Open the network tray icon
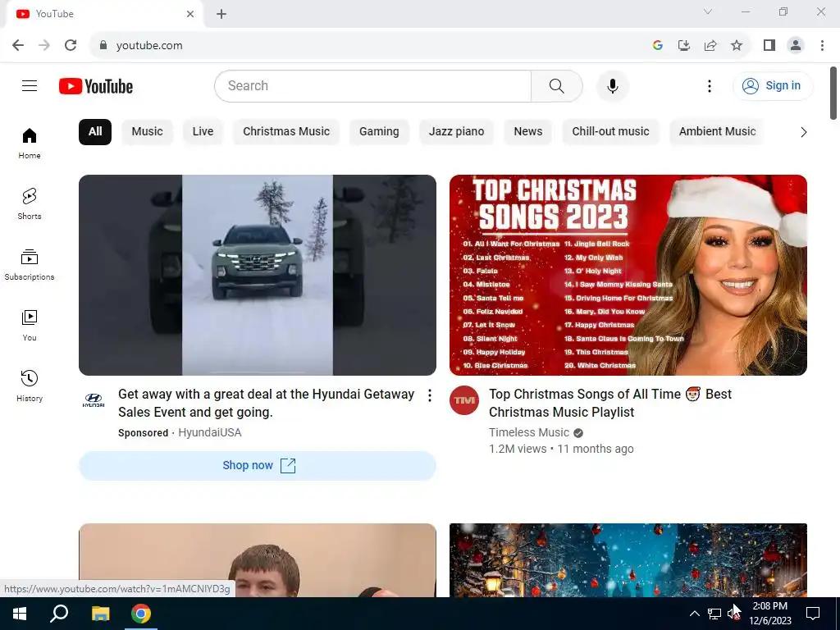Image resolution: width=840 pixels, height=630 pixels. click(714, 614)
